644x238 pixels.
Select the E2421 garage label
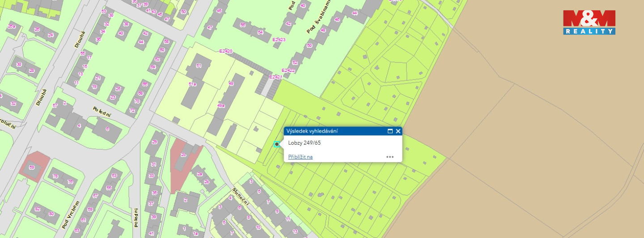[x=275, y=77]
